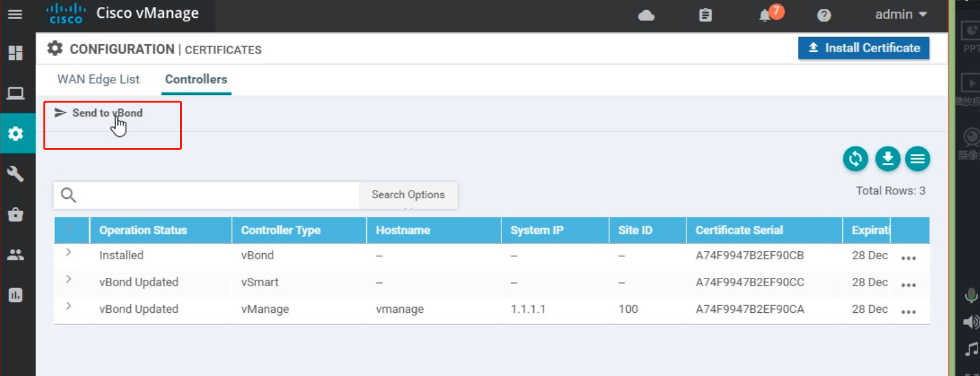Open the Tools wrench sidebar icon
980x376 pixels.
pyautogui.click(x=15, y=174)
